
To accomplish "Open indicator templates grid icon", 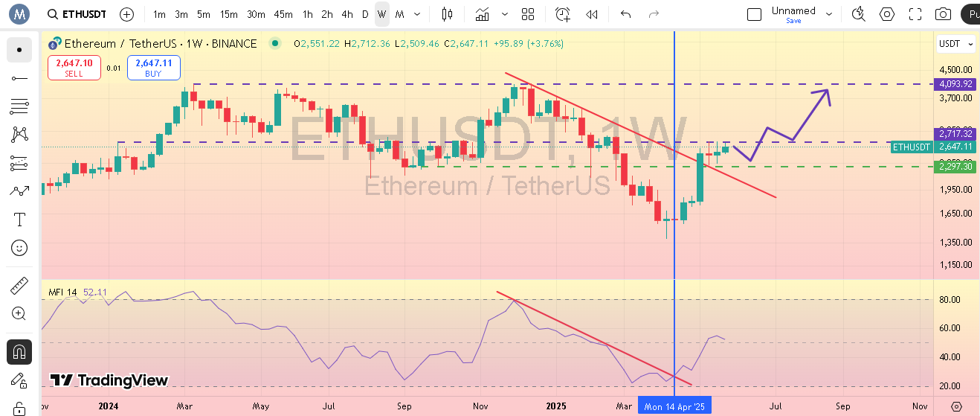I will pyautogui.click(x=528, y=14).
